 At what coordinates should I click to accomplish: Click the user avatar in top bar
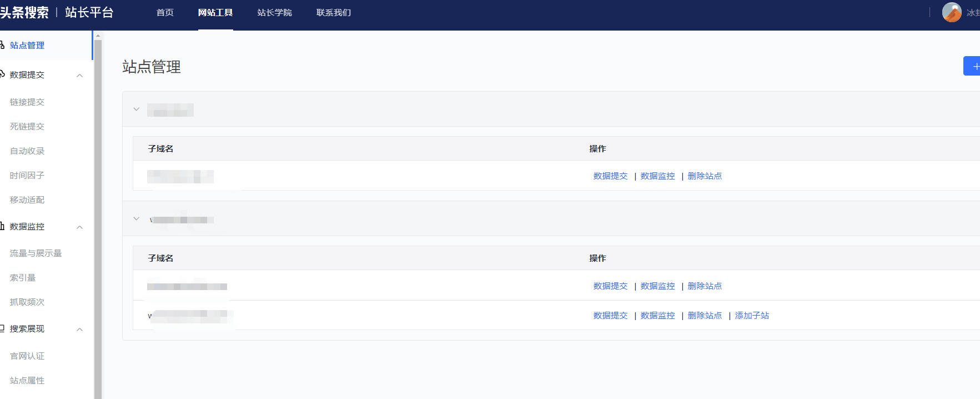(952, 12)
